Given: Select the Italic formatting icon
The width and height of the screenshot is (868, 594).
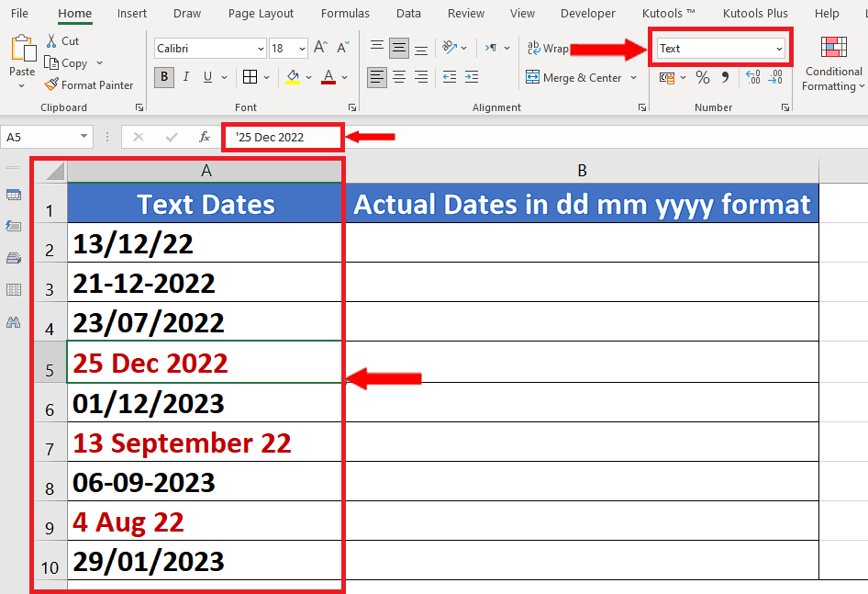Looking at the screenshot, I should [185, 78].
